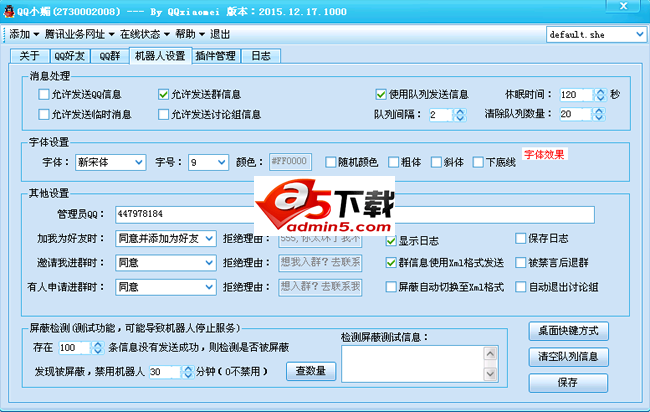This screenshot has width=650, height=412.
Task: Click 拒绝理由 field for 有人申请进群时
Action: pyautogui.click(x=320, y=287)
